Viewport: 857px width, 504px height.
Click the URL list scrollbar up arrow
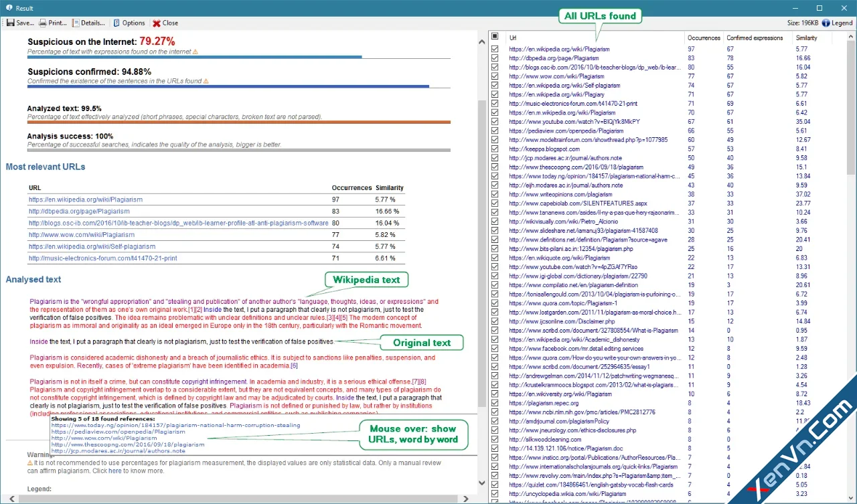pos(851,36)
